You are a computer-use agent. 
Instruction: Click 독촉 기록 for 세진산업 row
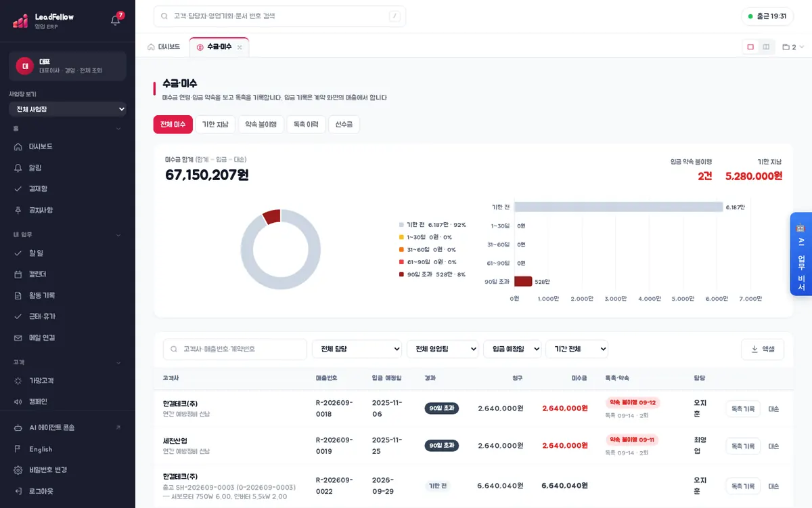tap(743, 446)
